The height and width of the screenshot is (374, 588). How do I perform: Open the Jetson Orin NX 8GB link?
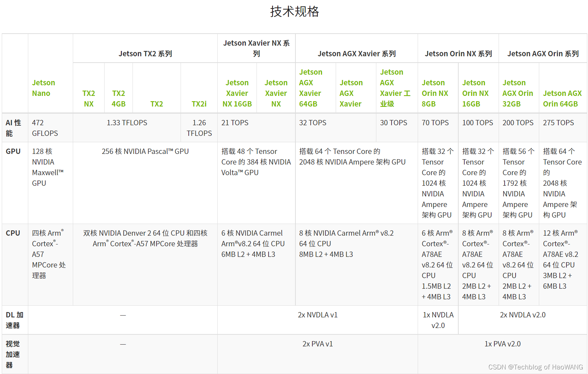(x=435, y=93)
